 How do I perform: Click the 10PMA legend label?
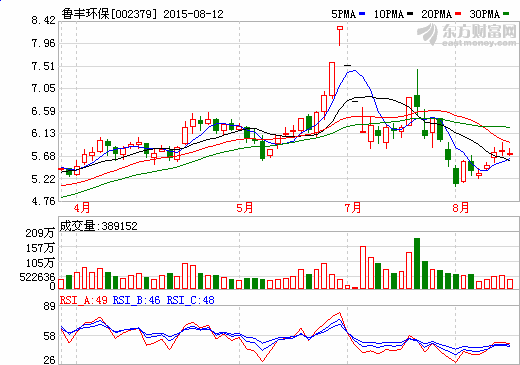(x=389, y=14)
